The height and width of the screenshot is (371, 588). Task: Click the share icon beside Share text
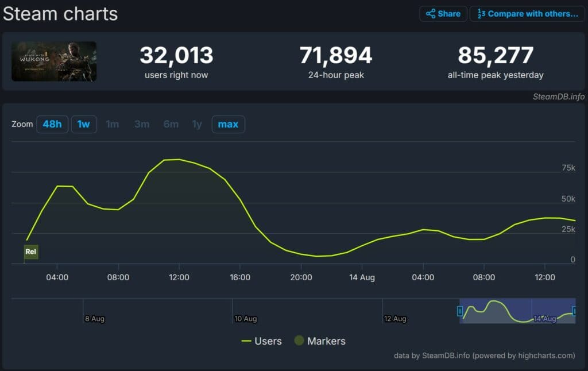click(x=430, y=14)
